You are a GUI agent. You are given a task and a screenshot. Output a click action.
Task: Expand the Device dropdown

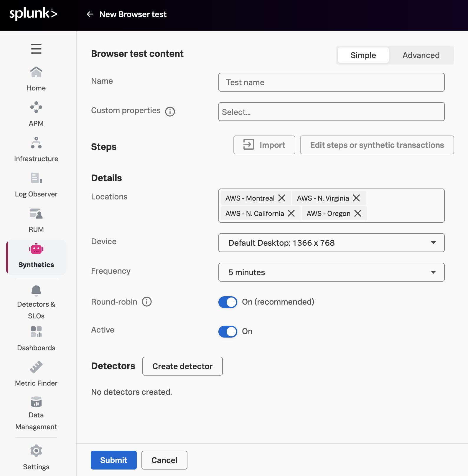(x=331, y=243)
